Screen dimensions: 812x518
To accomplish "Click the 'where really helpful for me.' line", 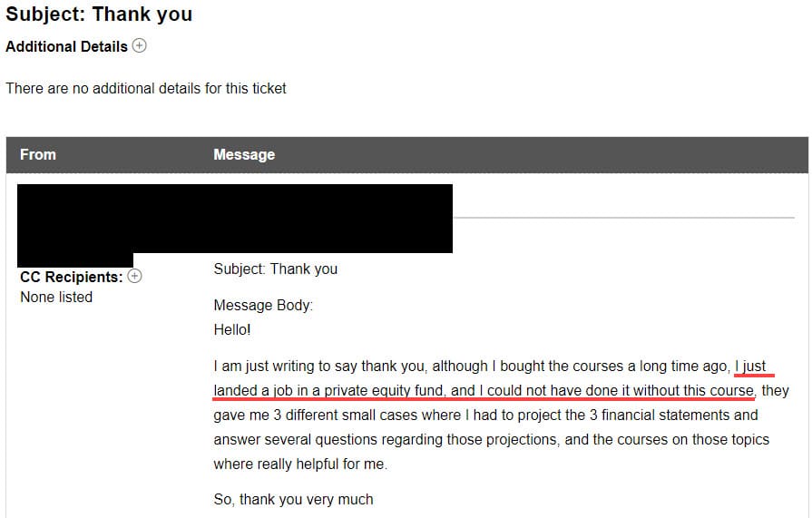I will click(299, 464).
